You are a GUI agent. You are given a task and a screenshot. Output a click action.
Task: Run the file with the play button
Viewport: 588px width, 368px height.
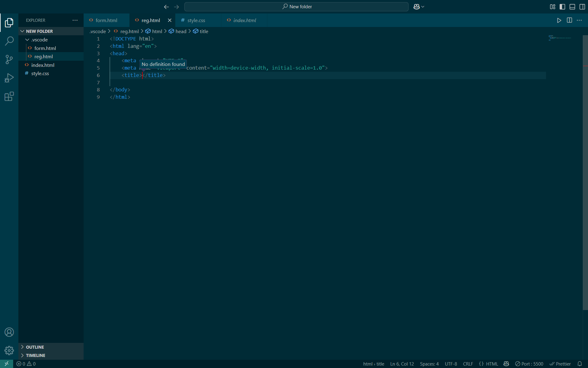pyautogui.click(x=559, y=20)
